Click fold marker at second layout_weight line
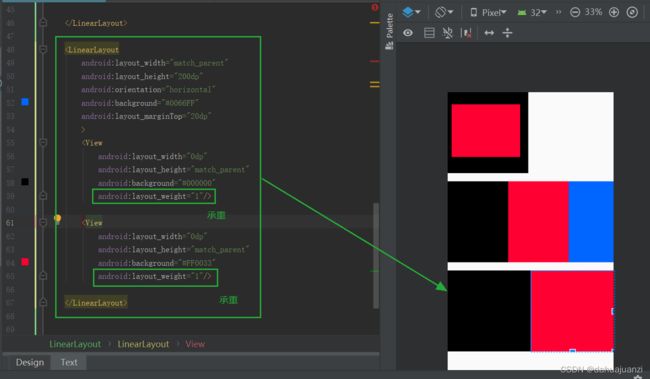 [43, 276]
